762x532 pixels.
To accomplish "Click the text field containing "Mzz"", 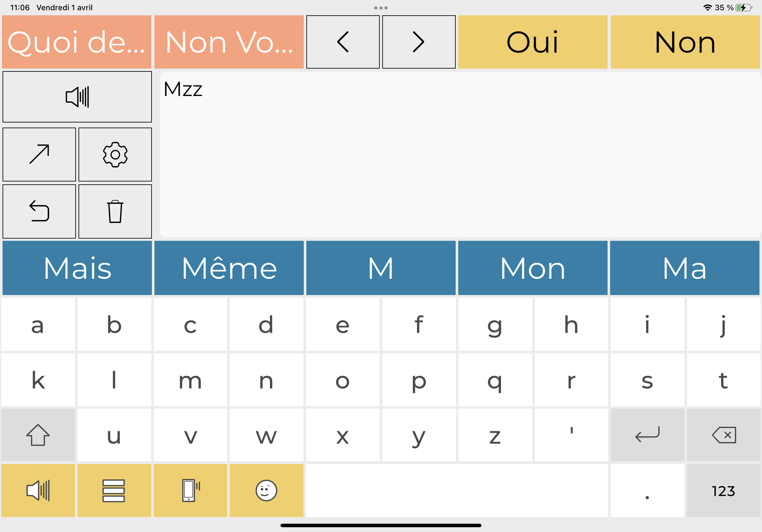I will (459, 155).
